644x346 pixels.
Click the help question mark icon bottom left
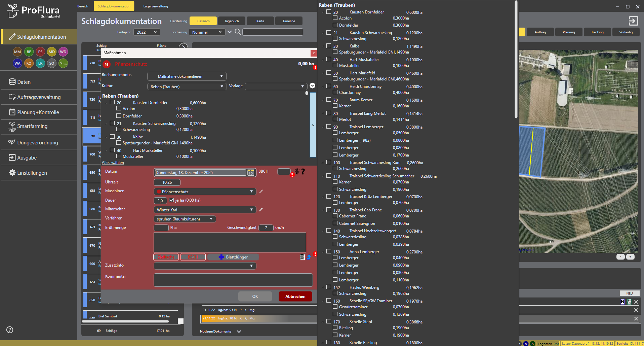10,330
